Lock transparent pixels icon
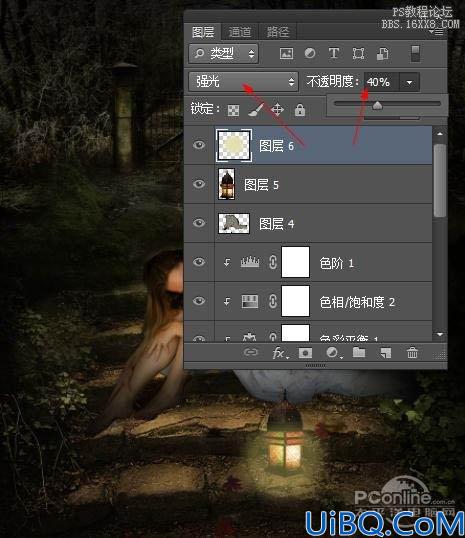Screen dimensions: 465x538 pos(233,110)
